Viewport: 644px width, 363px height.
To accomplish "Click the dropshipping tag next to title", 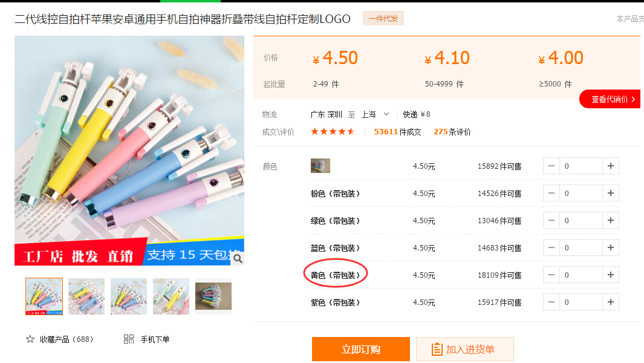I will tap(383, 19).
